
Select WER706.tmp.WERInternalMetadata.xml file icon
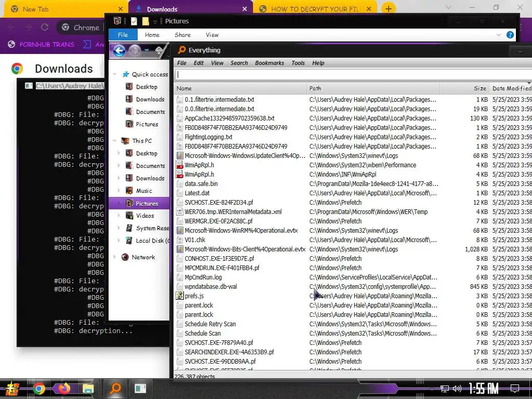(x=179, y=212)
